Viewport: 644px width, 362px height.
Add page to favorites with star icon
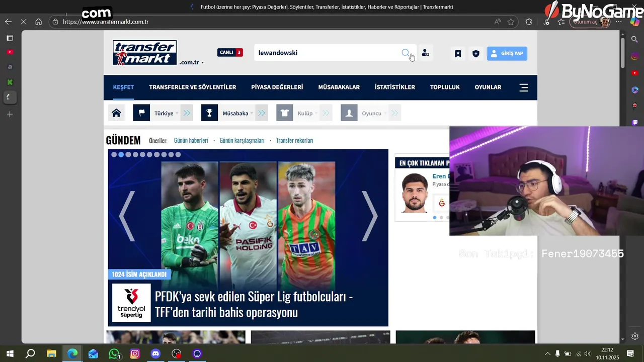[511, 22]
